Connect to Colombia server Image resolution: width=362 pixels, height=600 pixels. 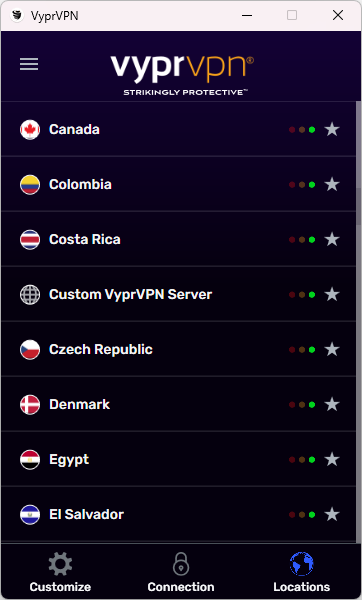[178, 184]
